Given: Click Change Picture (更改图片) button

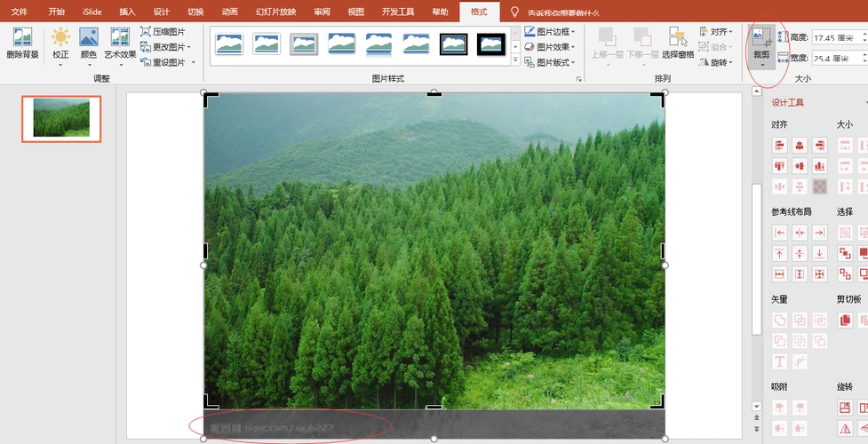Looking at the screenshot, I should pos(165,47).
